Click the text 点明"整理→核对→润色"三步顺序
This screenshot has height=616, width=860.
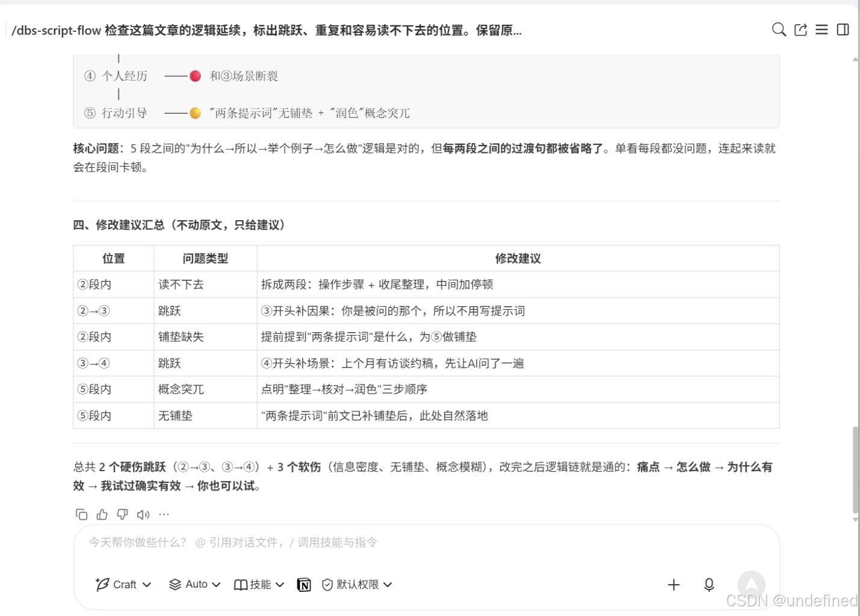[344, 389]
